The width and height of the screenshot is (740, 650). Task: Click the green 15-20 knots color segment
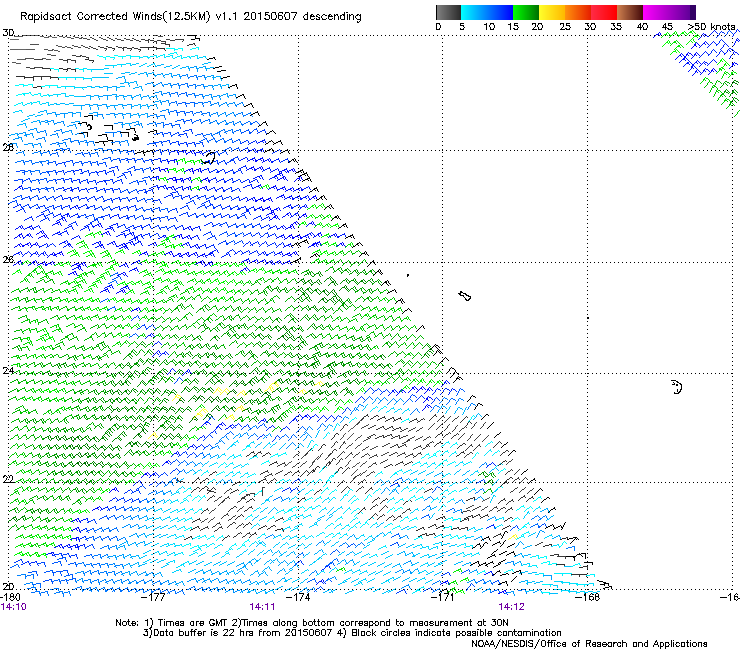click(x=526, y=12)
